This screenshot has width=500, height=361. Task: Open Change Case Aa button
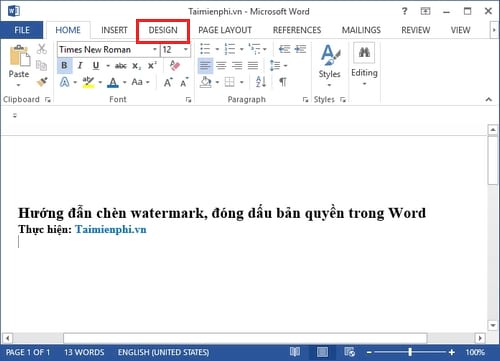point(137,82)
